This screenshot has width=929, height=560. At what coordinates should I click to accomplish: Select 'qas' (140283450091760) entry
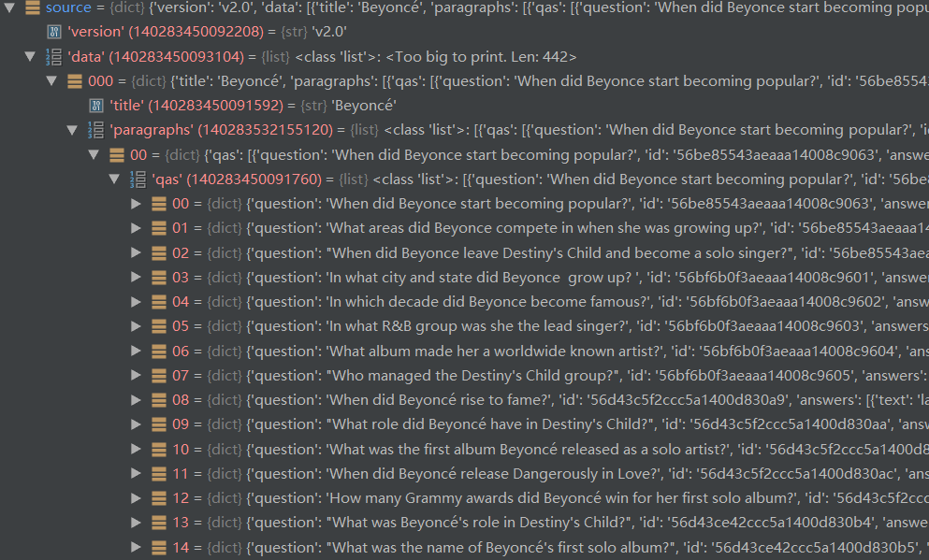237,179
